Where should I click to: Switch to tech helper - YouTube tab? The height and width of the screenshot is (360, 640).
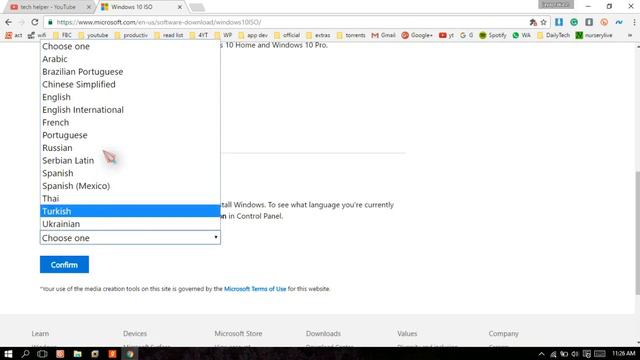click(x=50, y=7)
